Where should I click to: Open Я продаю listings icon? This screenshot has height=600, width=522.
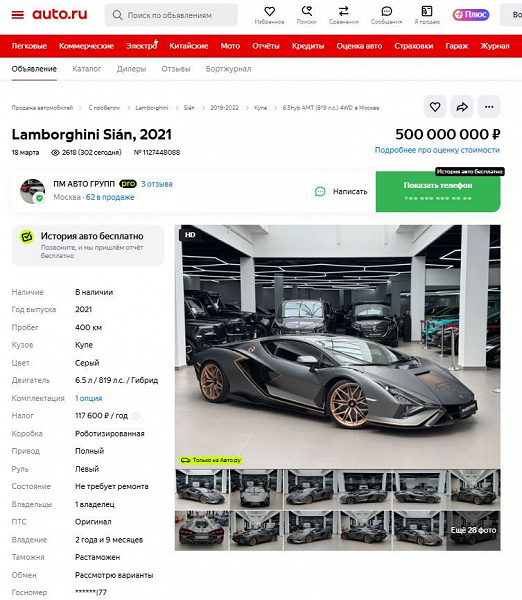click(427, 15)
